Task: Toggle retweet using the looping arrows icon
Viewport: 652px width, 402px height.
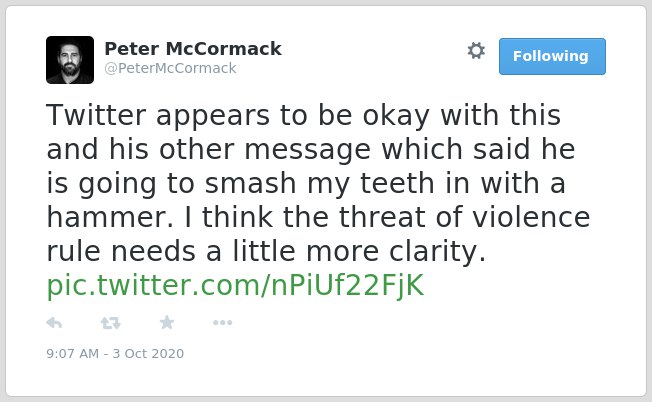Action: 111,323
